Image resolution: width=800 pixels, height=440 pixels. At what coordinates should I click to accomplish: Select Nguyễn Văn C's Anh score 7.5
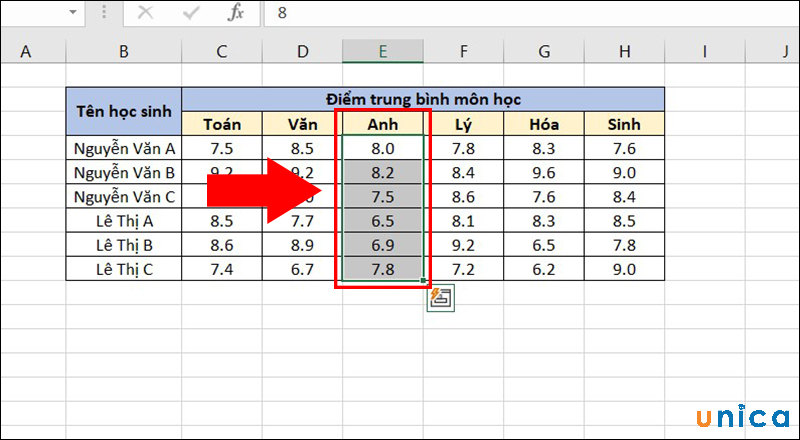coord(383,197)
